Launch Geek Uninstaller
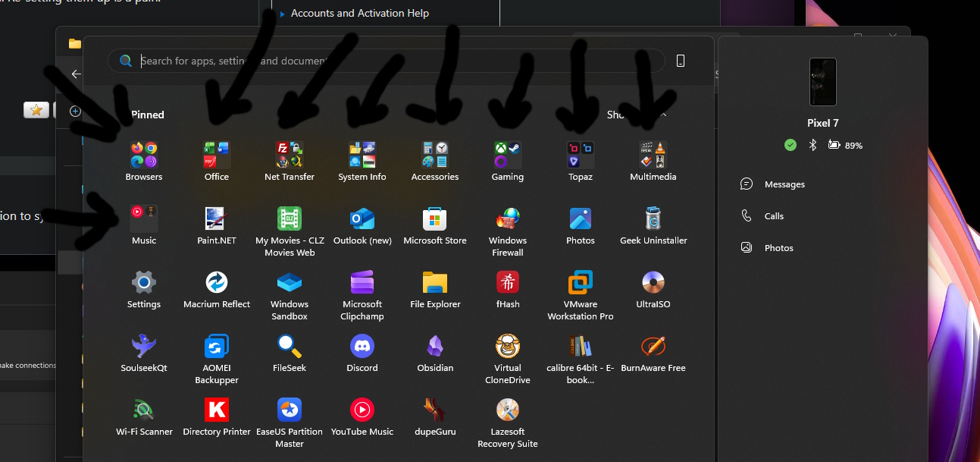 click(653, 219)
